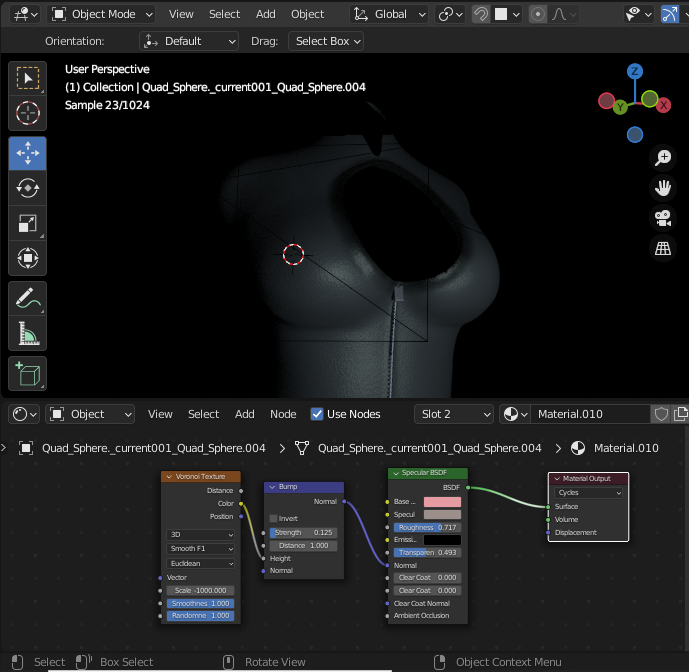This screenshot has height=672, width=689.
Task: Change the Euclidean distance metric dropdown
Action: [200, 563]
